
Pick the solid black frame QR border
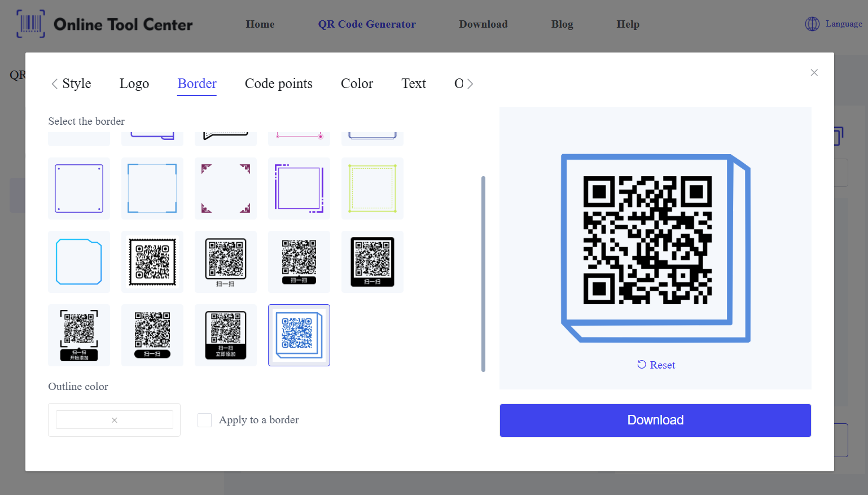pos(372,262)
